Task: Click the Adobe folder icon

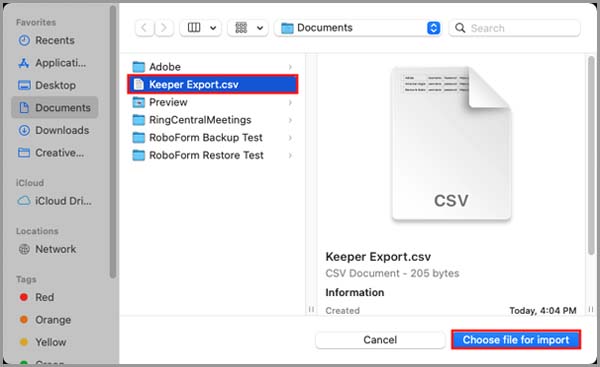Action: click(139, 67)
